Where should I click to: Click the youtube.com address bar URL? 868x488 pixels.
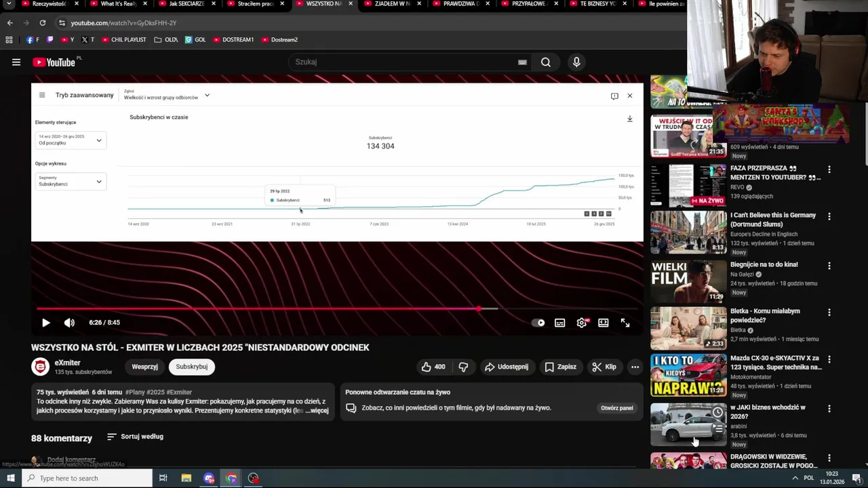124,23
